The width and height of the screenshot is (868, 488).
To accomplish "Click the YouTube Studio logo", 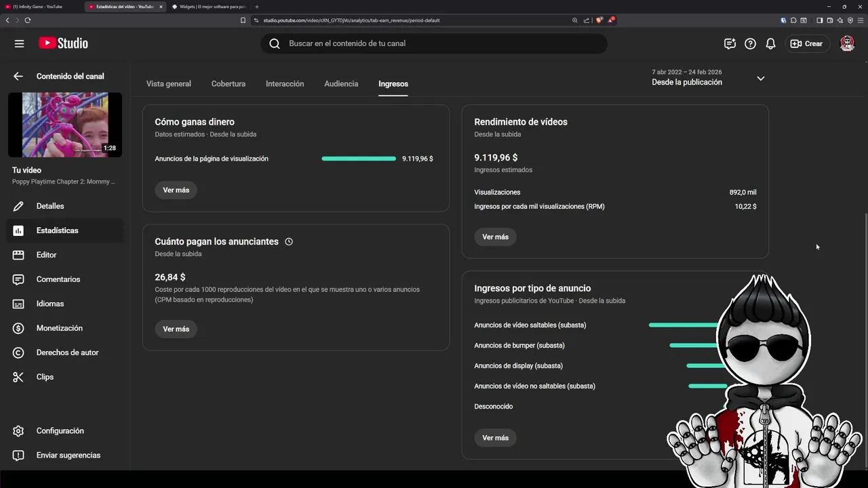I will 63,43.
